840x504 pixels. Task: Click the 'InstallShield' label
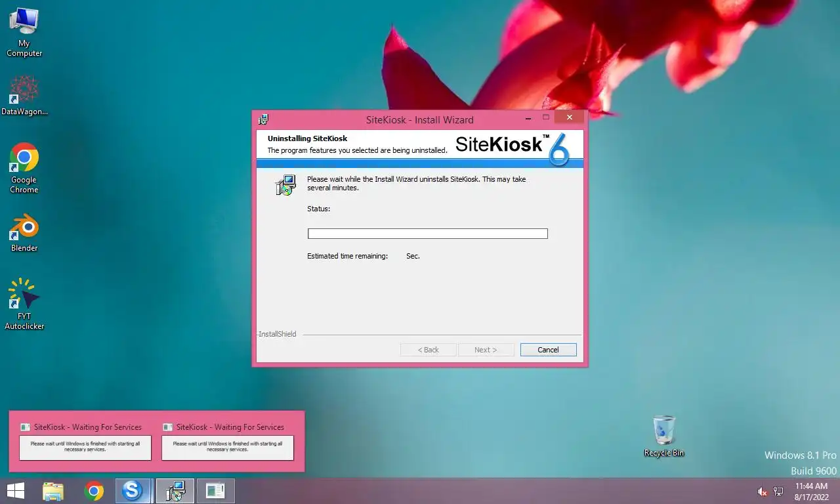(278, 334)
